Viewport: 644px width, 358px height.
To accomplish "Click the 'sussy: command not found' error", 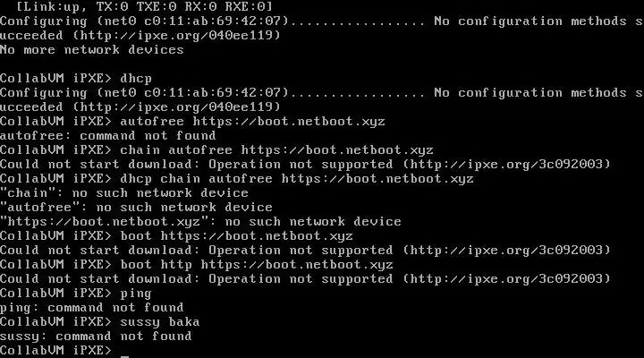I will pyautogui.click(x=96, y=336).
